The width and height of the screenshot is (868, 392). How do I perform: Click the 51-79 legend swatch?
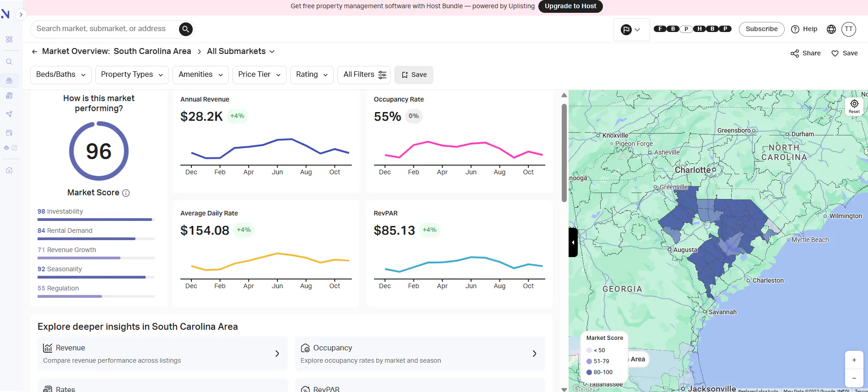click(589, 361)
